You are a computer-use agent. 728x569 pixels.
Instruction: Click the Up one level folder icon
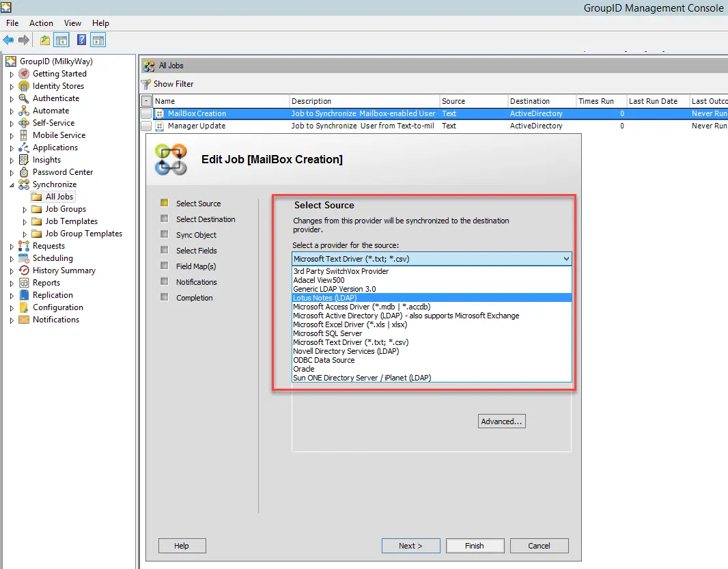(44, 40)
